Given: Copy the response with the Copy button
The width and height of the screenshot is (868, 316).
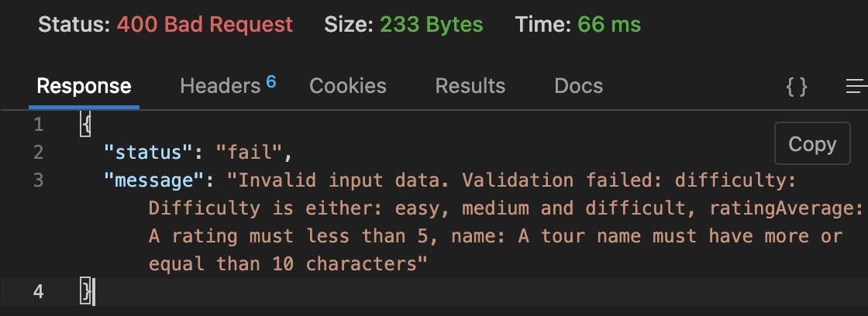Looking at the screenshot, I should click(x=811, y=144).
